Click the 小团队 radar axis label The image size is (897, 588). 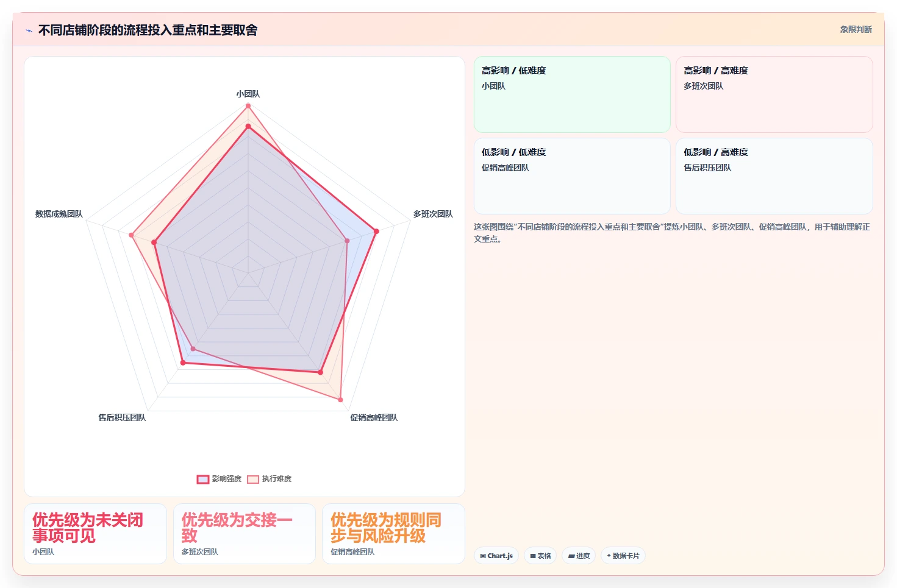248,94
